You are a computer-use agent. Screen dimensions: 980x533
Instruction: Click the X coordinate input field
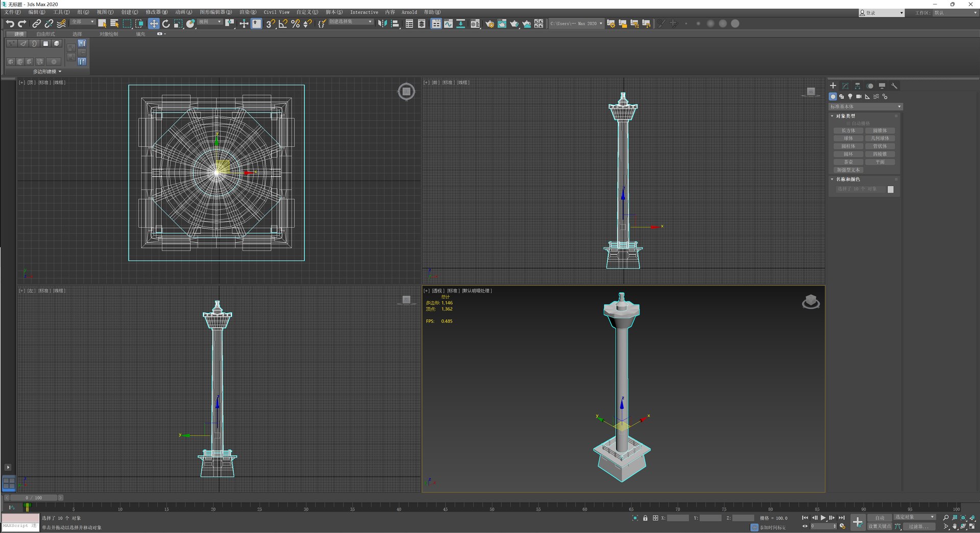[678, 518]
